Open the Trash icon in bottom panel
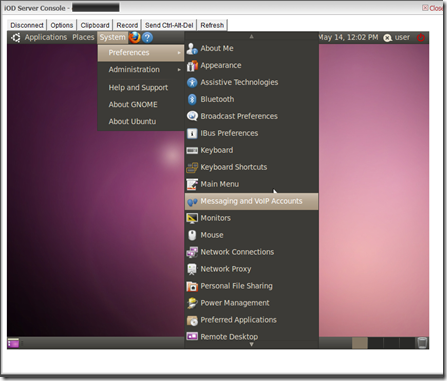This screenshot has width=447, height=381. 422,342
